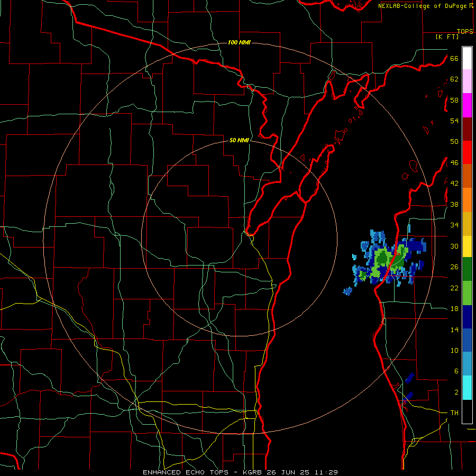Click the navy blue legend swatch
Screen dimensions: 476x476
pyautogui.click(x=467, y=317)
